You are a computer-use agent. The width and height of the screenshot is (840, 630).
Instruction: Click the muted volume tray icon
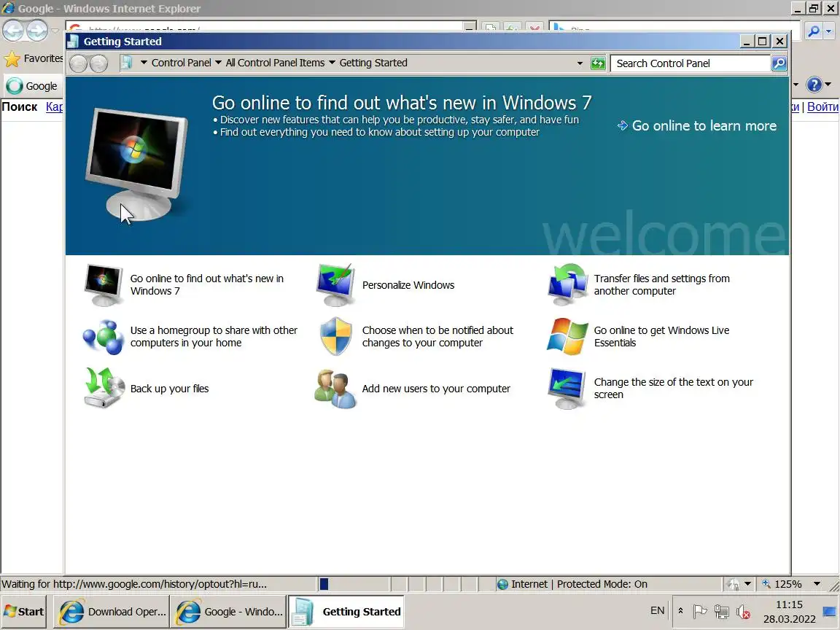(x=743, y=611)
